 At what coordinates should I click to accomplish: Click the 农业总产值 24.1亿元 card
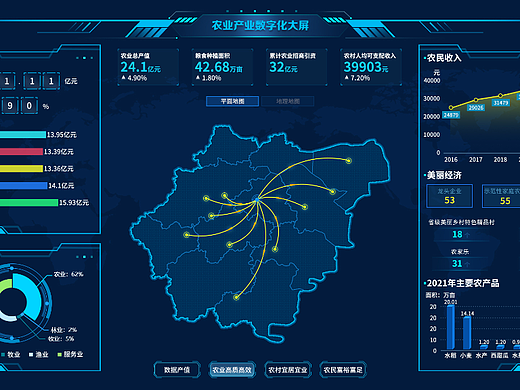click(148, 67)
